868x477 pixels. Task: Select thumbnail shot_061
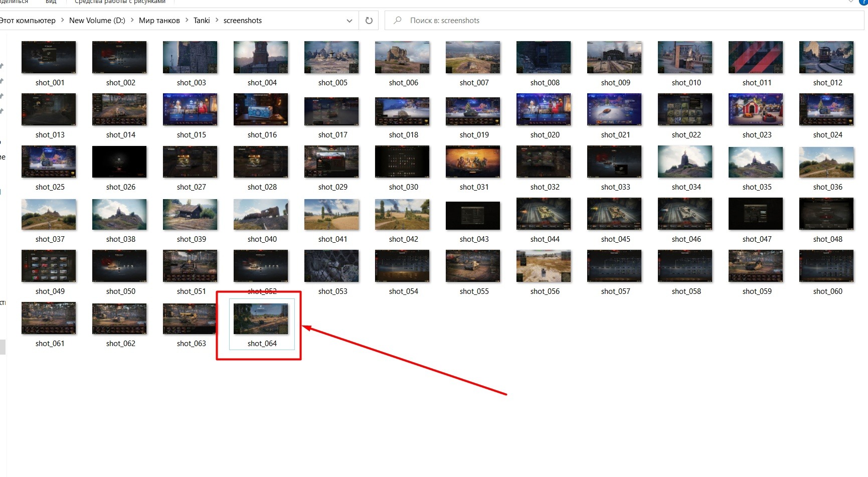click(49, 318)
